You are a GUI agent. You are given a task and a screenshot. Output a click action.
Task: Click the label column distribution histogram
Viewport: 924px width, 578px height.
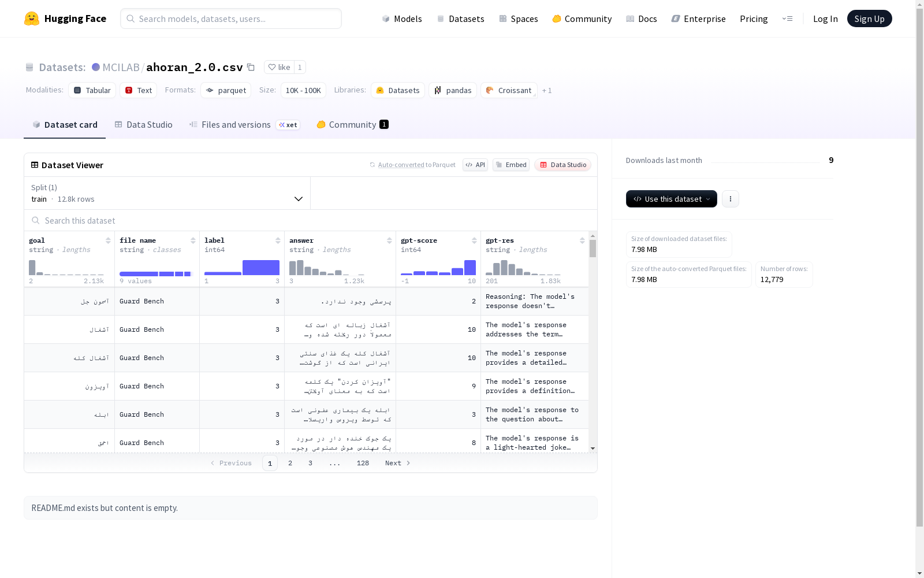point(242,268)
